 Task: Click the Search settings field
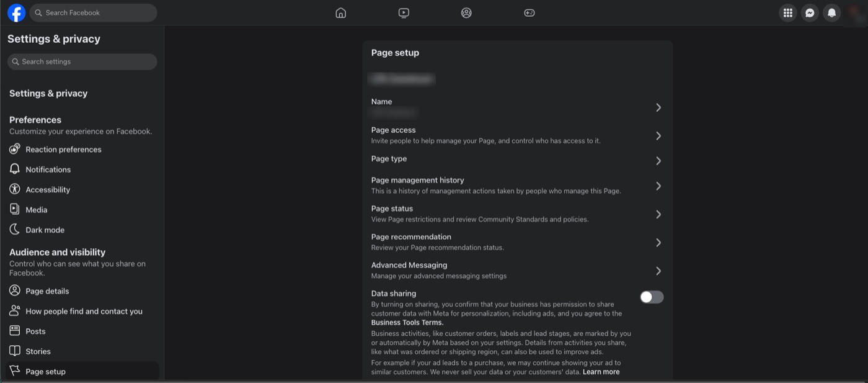82,61
